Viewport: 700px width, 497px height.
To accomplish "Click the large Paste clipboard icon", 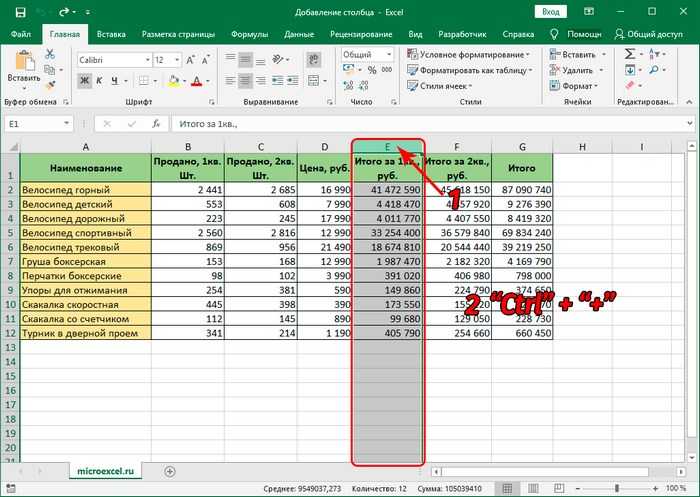I will (24, 61).
